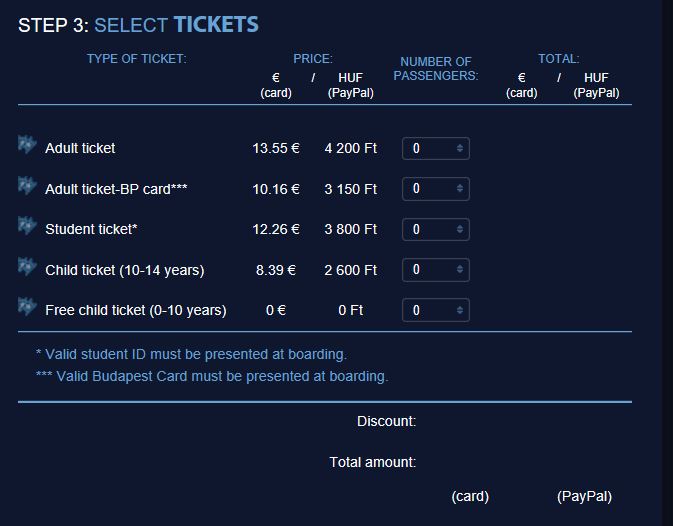Select the Student ticket* label
The height and width of the screenshot is (526, 673).
pyautogui.click(x=91, y=229)
